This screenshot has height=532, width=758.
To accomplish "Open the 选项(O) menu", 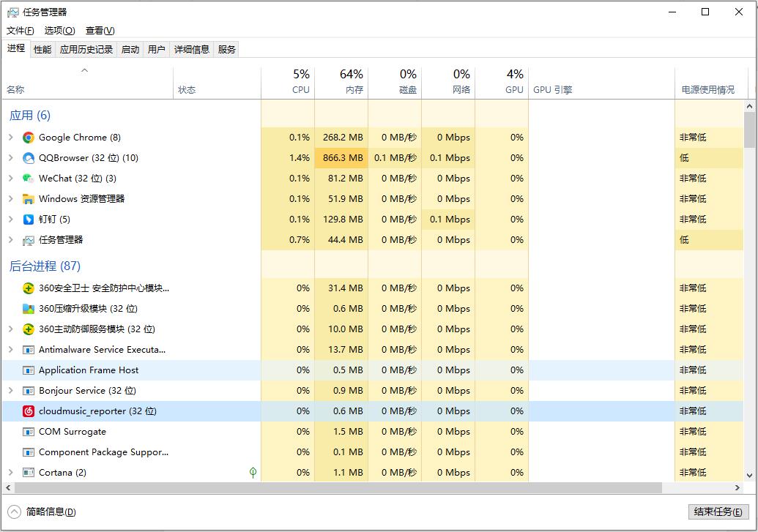I will tap(59, 31).
